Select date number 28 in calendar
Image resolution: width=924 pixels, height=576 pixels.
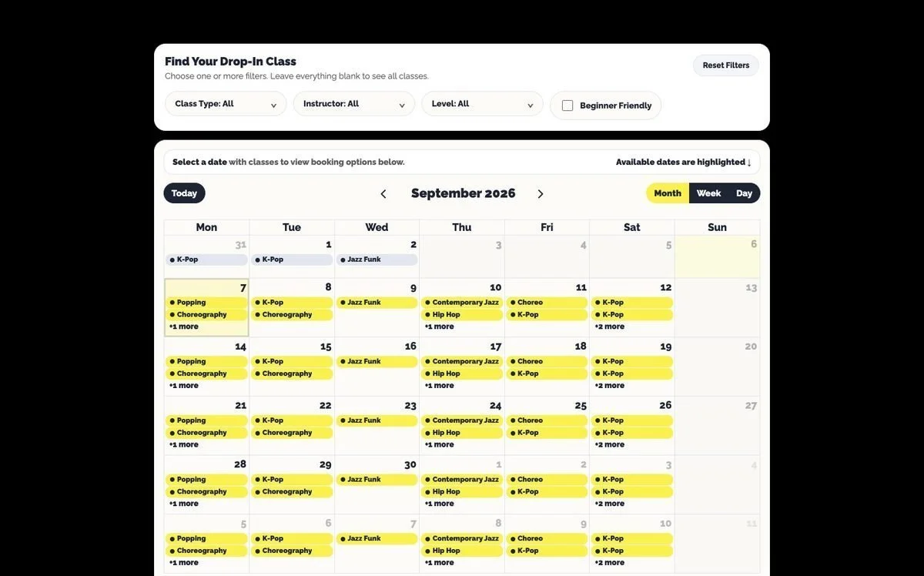tap(240, 464)
